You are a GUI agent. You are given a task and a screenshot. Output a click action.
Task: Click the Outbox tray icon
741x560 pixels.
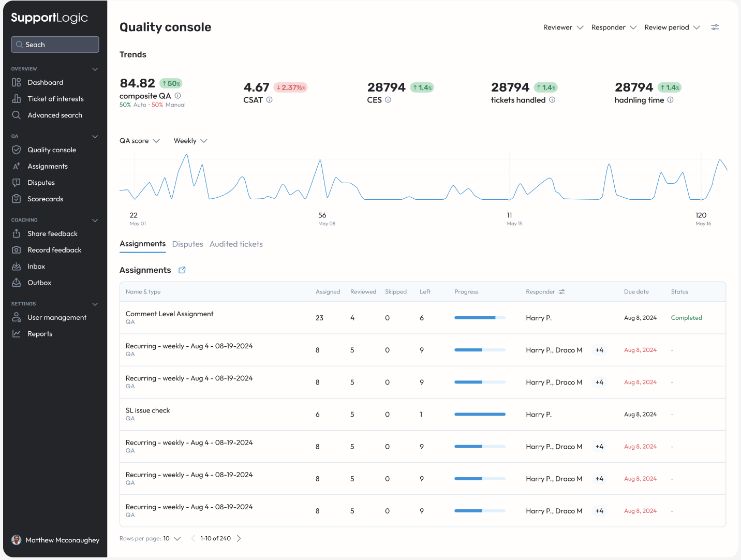[x=17, y=283]
